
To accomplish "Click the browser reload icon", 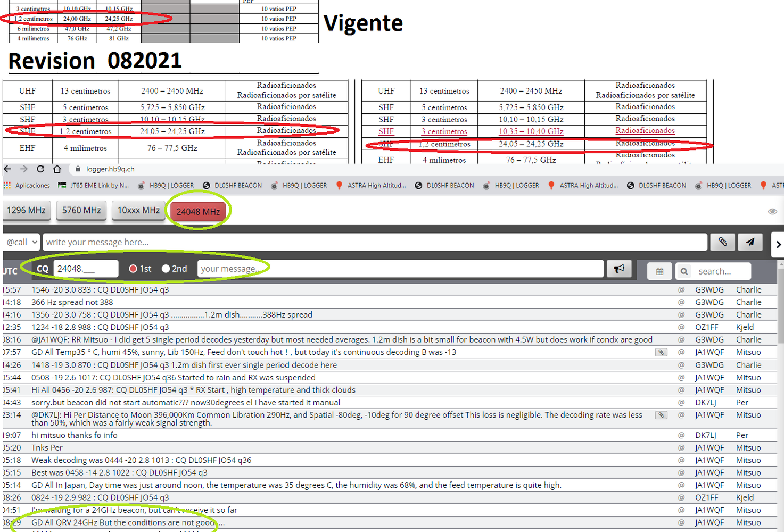I will [40, 169].
